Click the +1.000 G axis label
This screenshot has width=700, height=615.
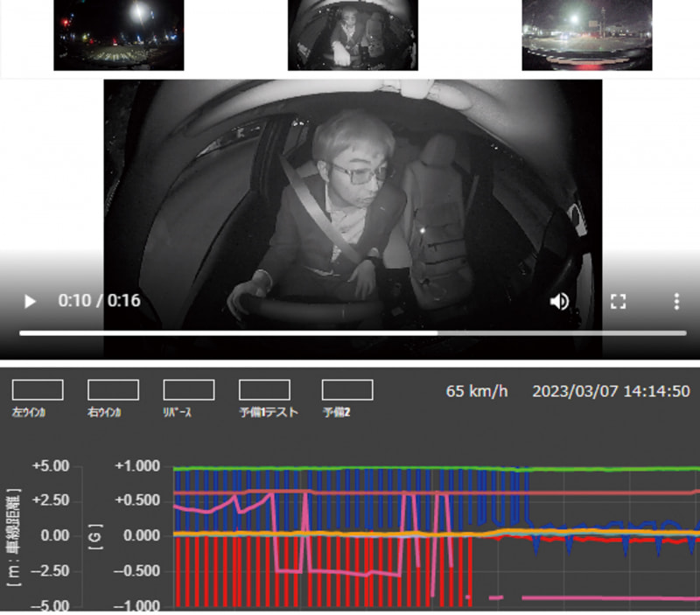(x=137, y=466)
